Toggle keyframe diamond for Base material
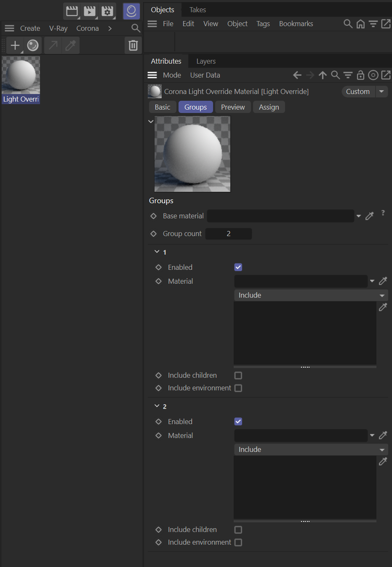Screen dimensions: 392x567 (x=153, y=216)
